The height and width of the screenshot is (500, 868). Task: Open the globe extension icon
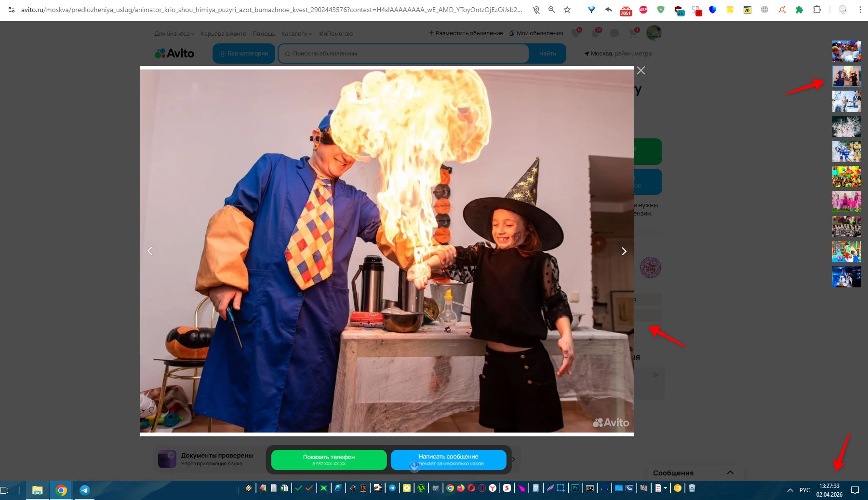(765, 10)
